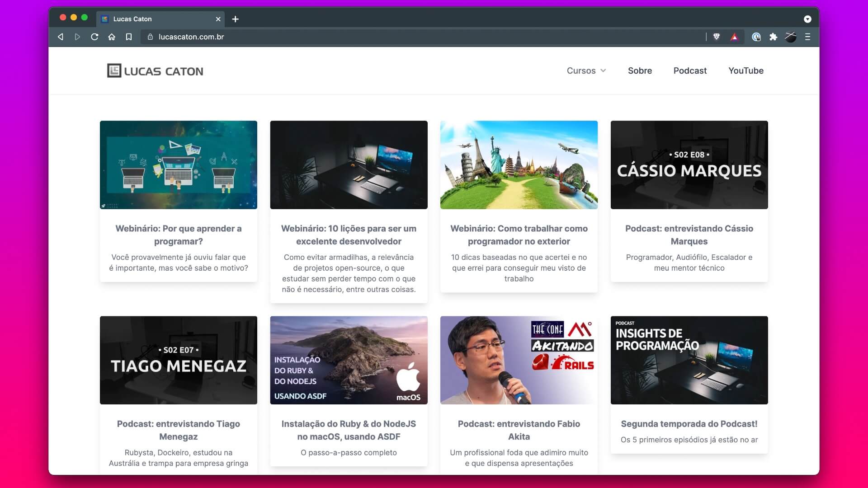This screenshot has height=488, width=868.
Task: Click the browser back arrow
Action: click(x=61, y=37)
